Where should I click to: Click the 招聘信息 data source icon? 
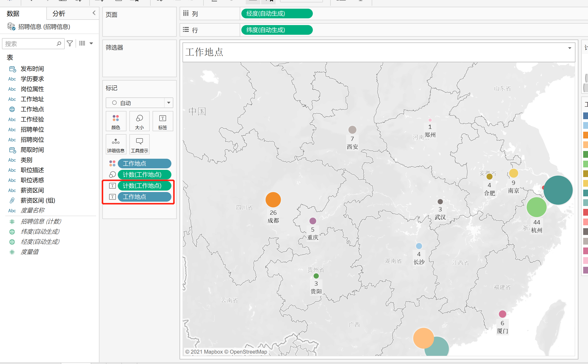[x=11, y=27]
